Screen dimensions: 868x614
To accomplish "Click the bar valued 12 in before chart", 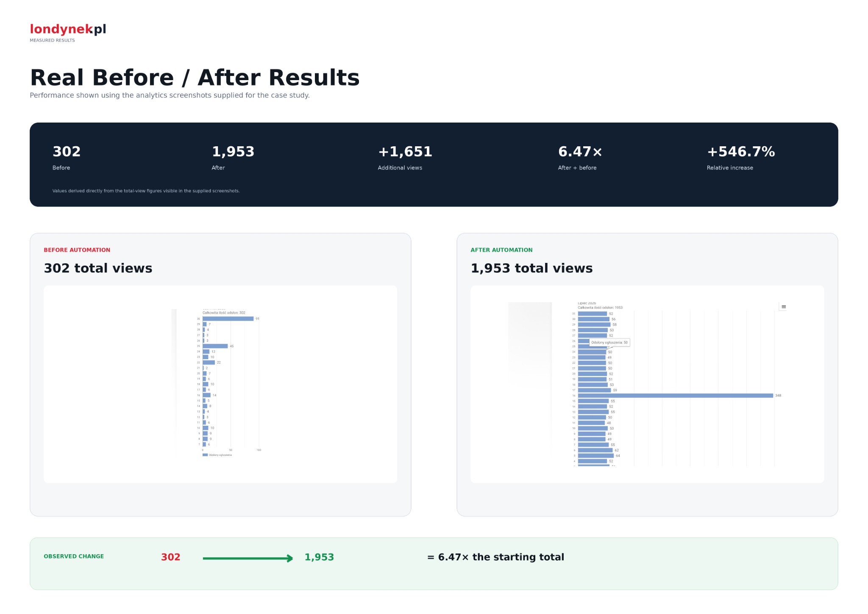I will pos(206,352).
